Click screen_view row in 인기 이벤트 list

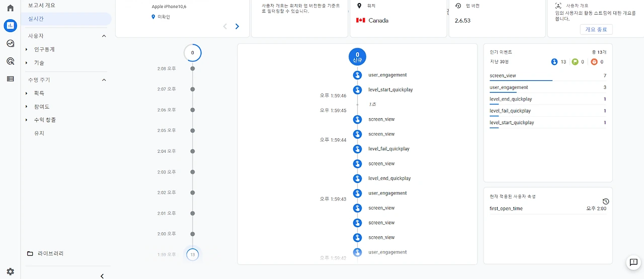(548, 76)
